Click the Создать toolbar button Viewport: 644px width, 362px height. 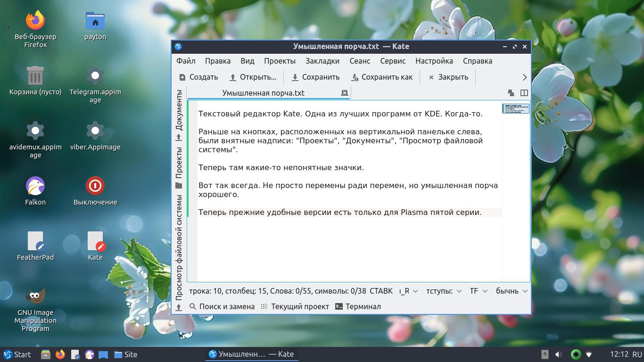click(198, 77)
